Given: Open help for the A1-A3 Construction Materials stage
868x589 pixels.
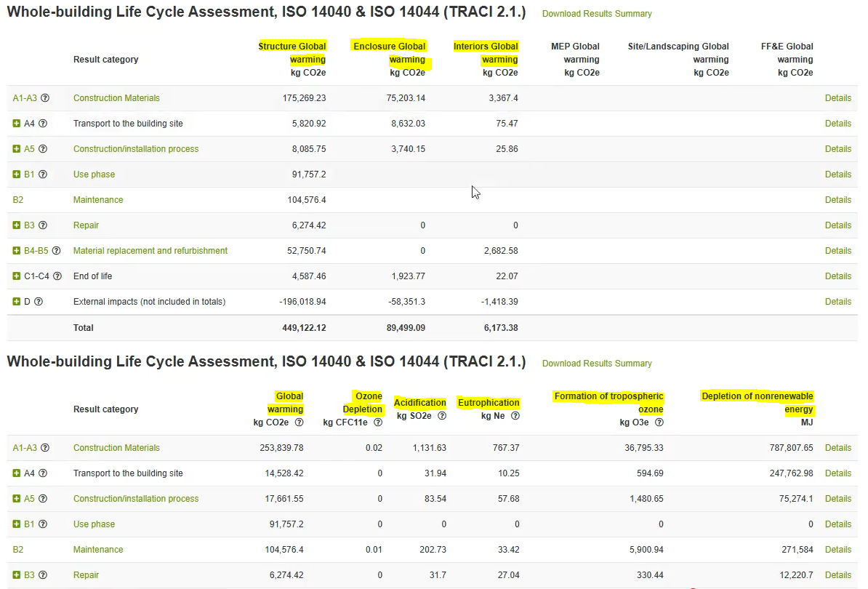Looking at the screenshot, I should (x=45, y=97).
